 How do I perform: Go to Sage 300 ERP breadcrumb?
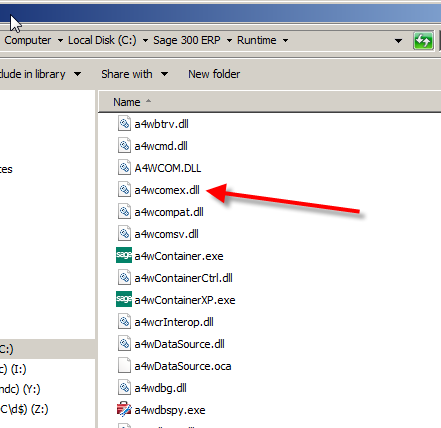tap(187, 40)
